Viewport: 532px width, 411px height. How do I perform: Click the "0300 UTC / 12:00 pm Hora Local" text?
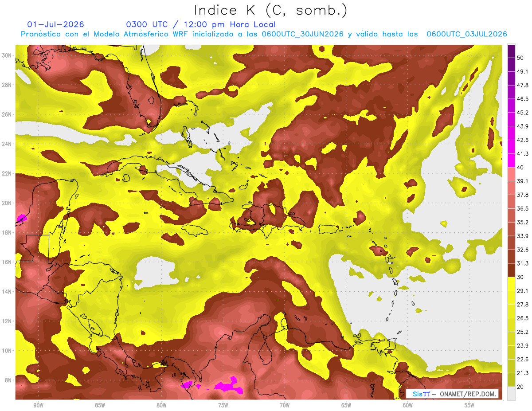201,25
